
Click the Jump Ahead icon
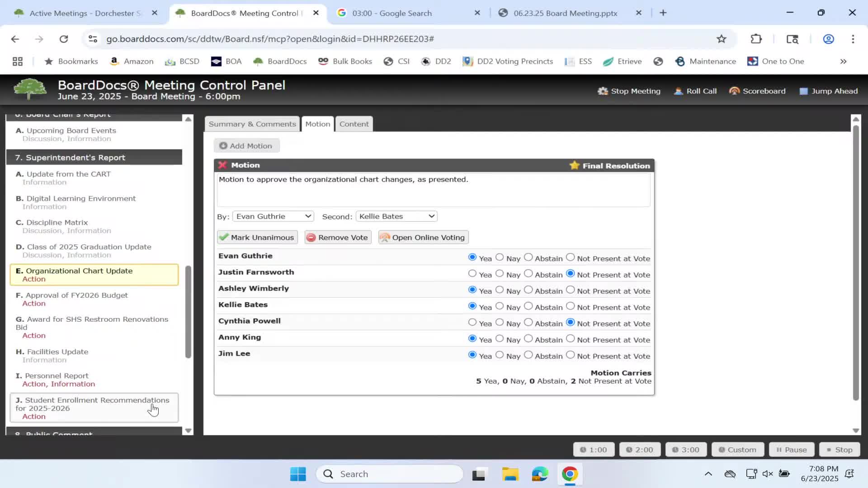point(803,91)
